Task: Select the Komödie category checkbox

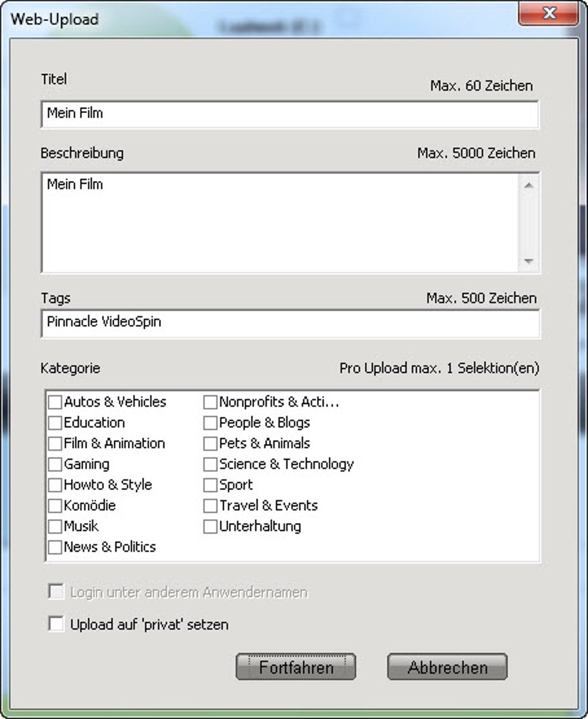Action: (x=55, y=506)
